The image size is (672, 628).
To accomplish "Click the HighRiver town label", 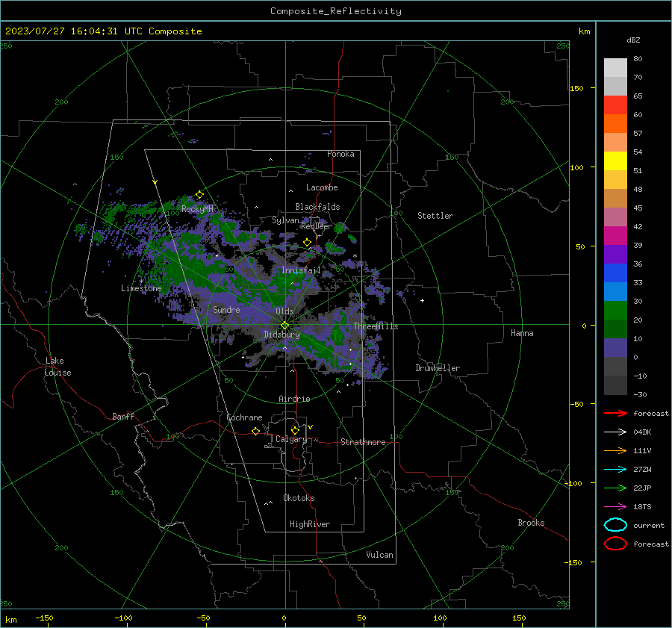I will (310, 524).
